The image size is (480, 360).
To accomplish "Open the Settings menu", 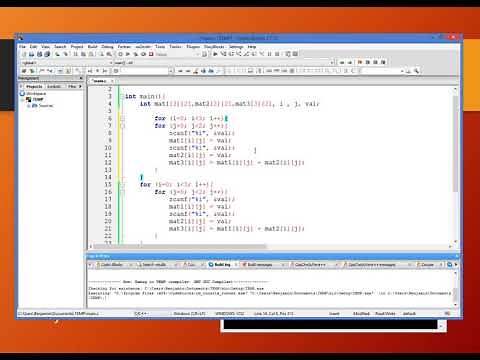I will coord(236,47).
